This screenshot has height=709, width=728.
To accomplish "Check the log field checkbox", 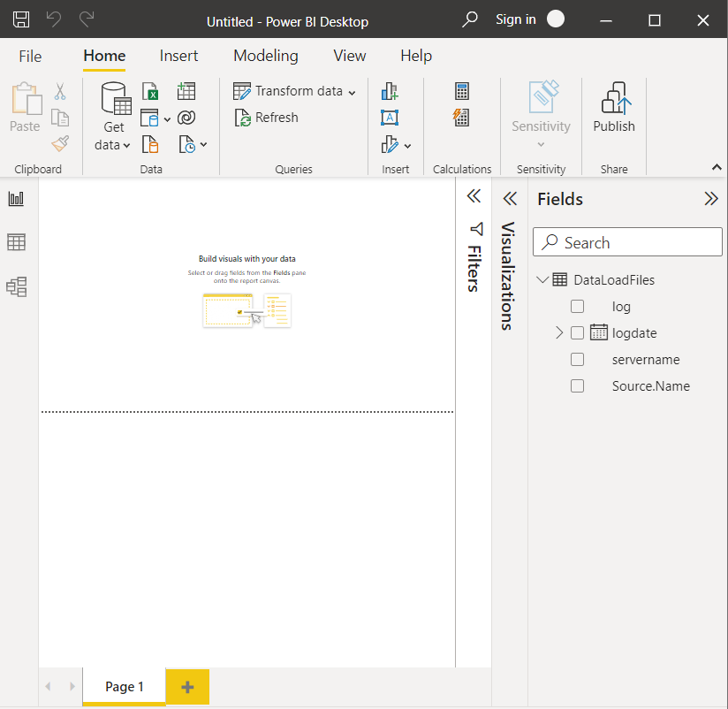I will 577,307.
